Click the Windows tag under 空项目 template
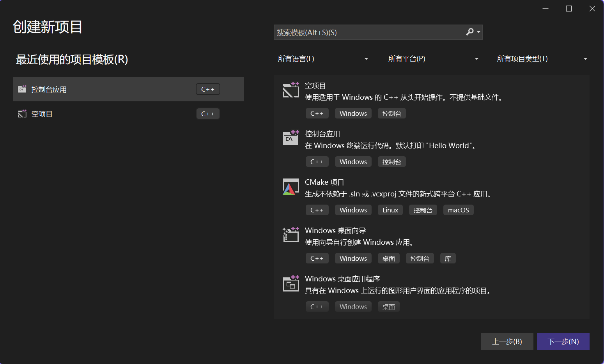The width and height of the screenshot is (604, 364). pos(353,113)
